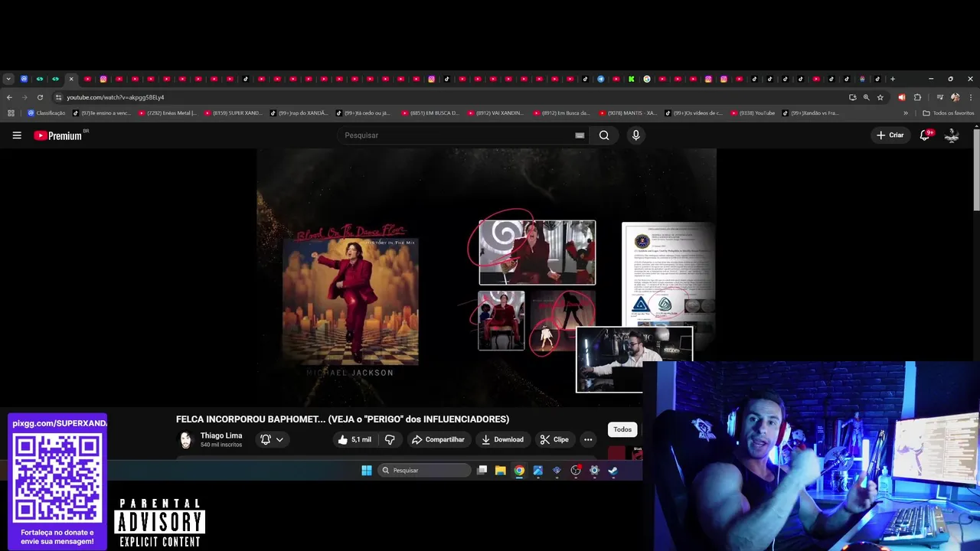Image resolution: width=980 pixels, height=551 pixels.
Task: Click the YouTube video player area
Action: [486, 277]
